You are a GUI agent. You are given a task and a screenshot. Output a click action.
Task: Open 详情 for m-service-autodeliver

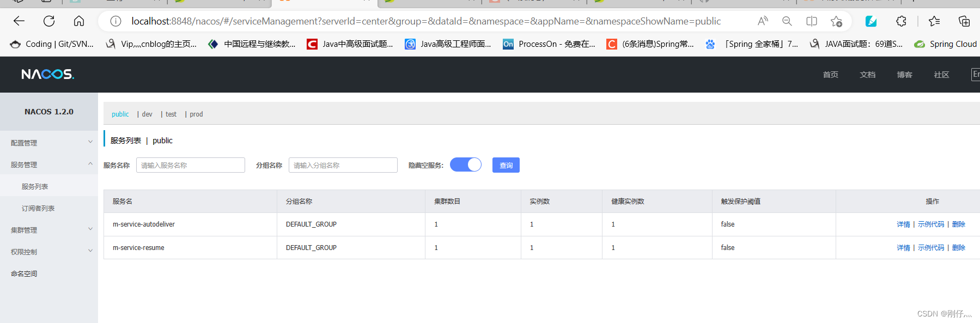coord(903,224)
